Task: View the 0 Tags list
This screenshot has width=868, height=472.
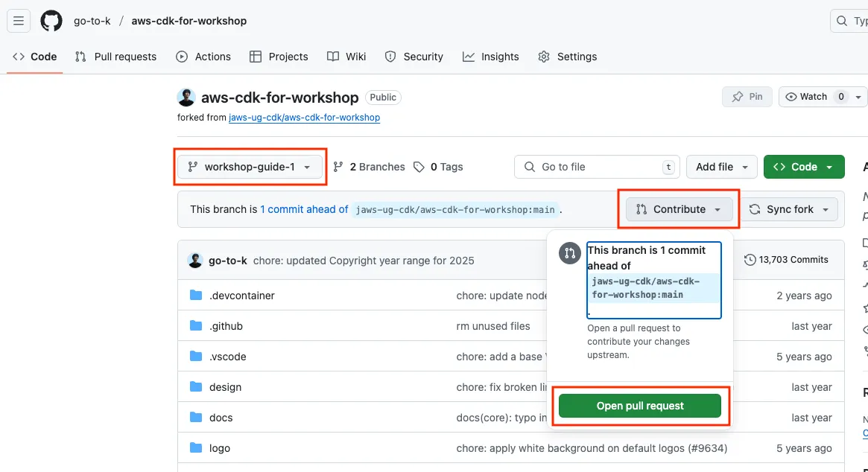Action: point(438,167)
